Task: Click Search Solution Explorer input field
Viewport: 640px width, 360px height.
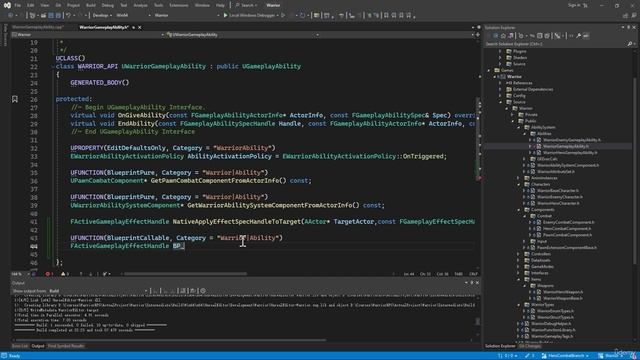Action: point(555,44)
